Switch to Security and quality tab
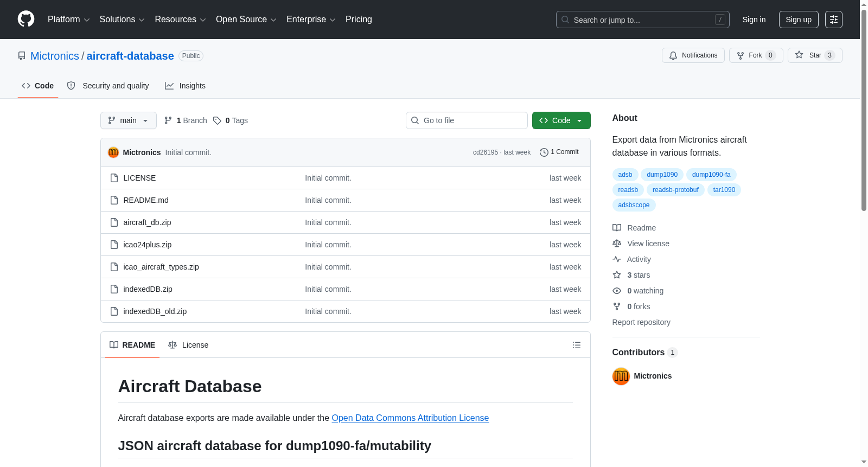The height and width of the screenshot is (467, 868). point(108,86)
